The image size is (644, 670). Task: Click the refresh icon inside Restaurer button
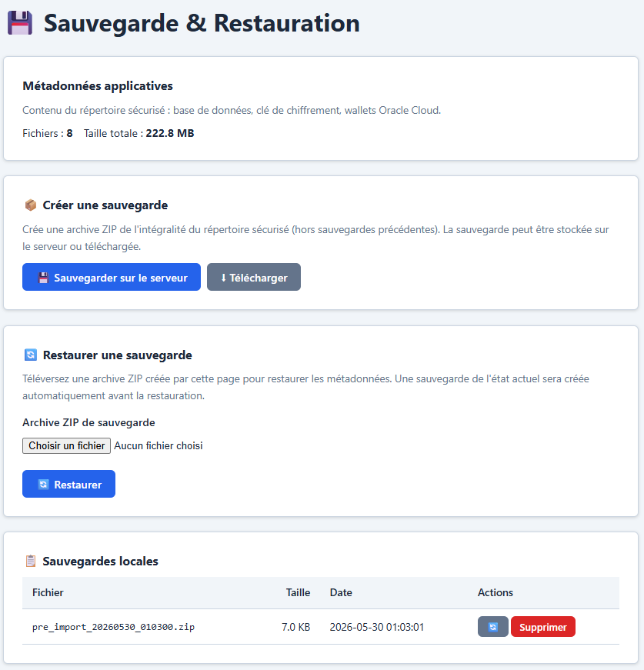point(43,484)
